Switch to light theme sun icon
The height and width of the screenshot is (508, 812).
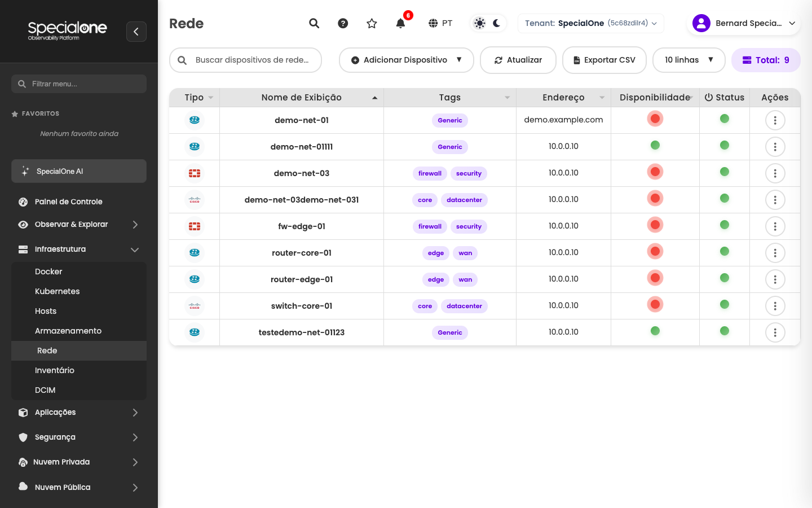click(479, 23)
